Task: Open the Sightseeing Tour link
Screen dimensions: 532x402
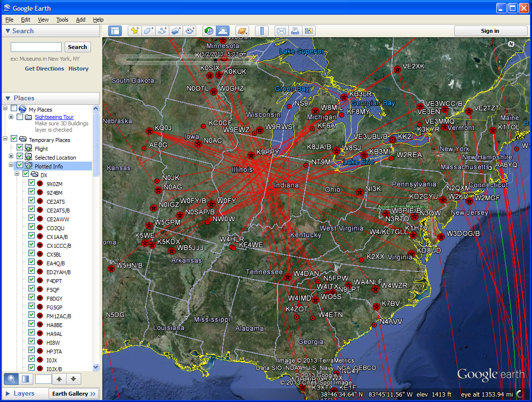Action: click(54, 117)
